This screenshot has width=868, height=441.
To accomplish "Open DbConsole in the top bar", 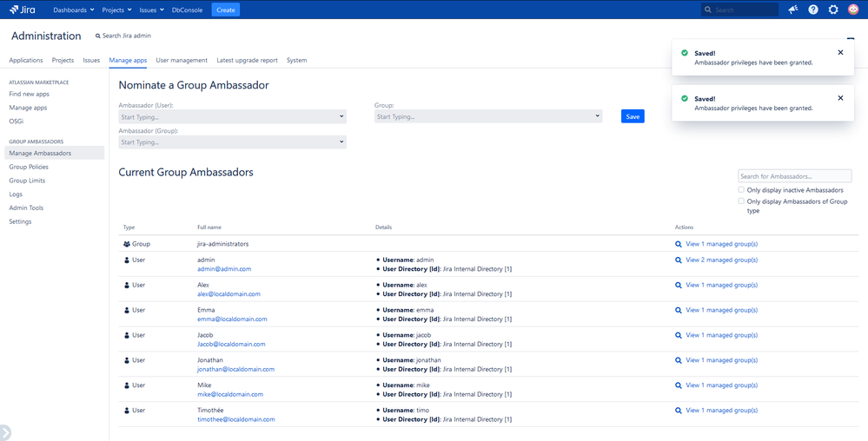I will coord(187,10).
